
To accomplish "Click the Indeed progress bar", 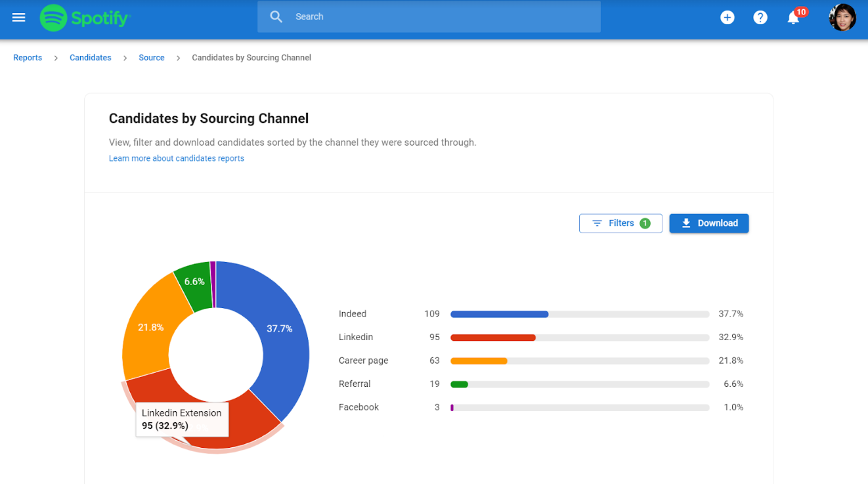I will point(499,314).
